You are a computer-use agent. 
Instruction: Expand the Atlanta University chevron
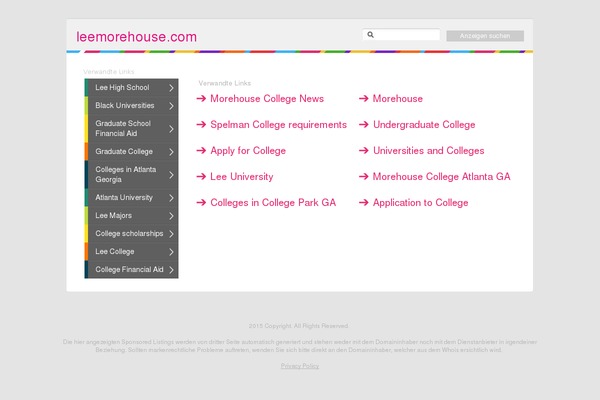click(x=171, y=198)
